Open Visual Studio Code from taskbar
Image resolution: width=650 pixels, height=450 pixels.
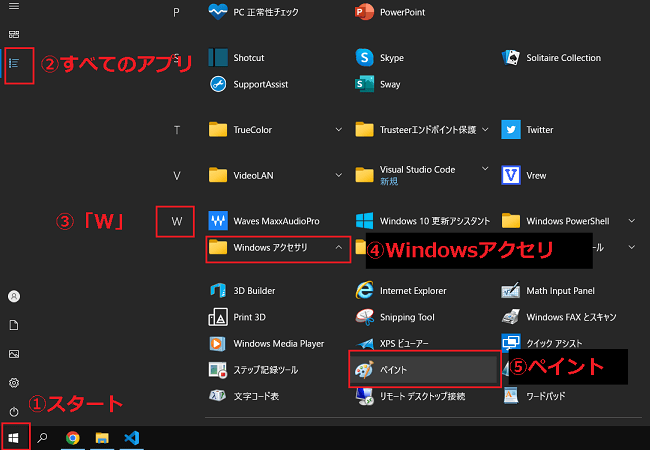pos(131,438)
